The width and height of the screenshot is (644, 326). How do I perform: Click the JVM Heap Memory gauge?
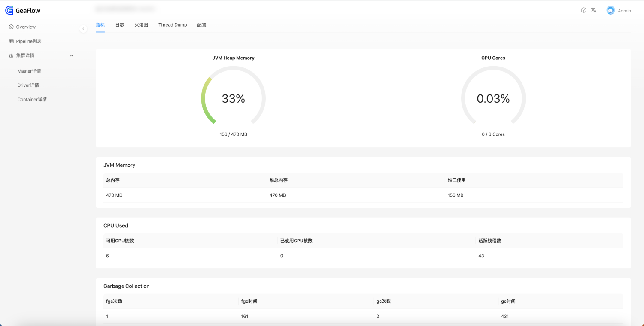233,98
